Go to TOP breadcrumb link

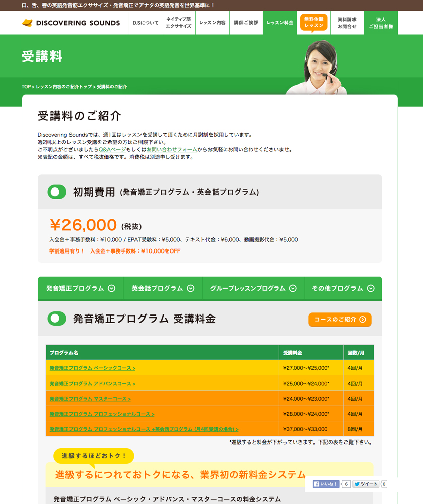pyautogui.click(x=26, y=87)
